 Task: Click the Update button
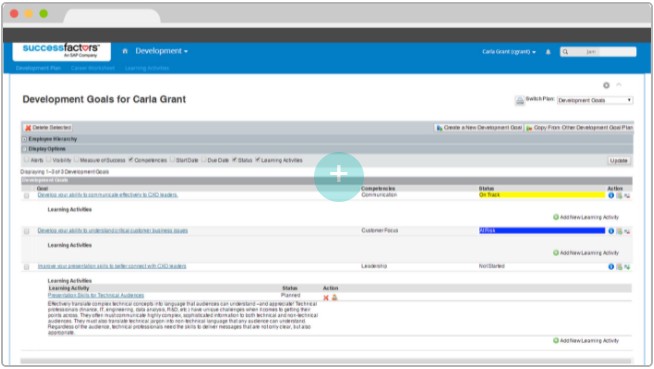click(618, 161)
